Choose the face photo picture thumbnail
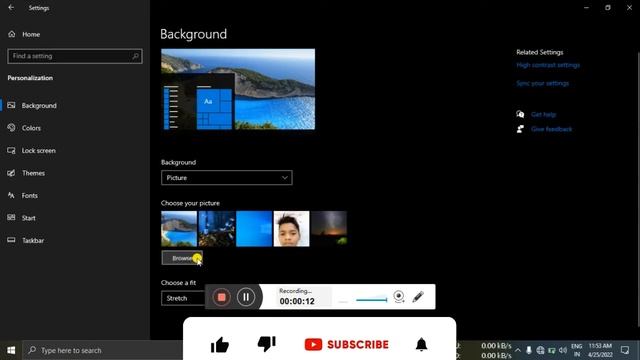 [291, 229]
